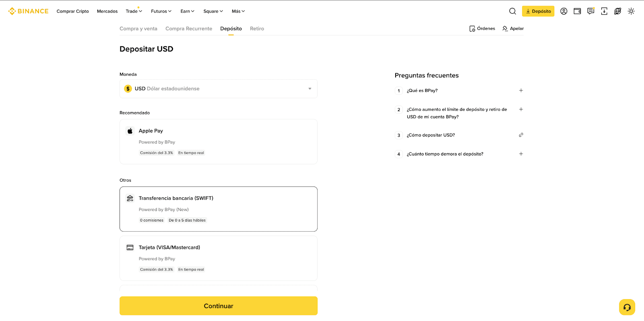Select Apple Pay payment option

tap(218, 141)
